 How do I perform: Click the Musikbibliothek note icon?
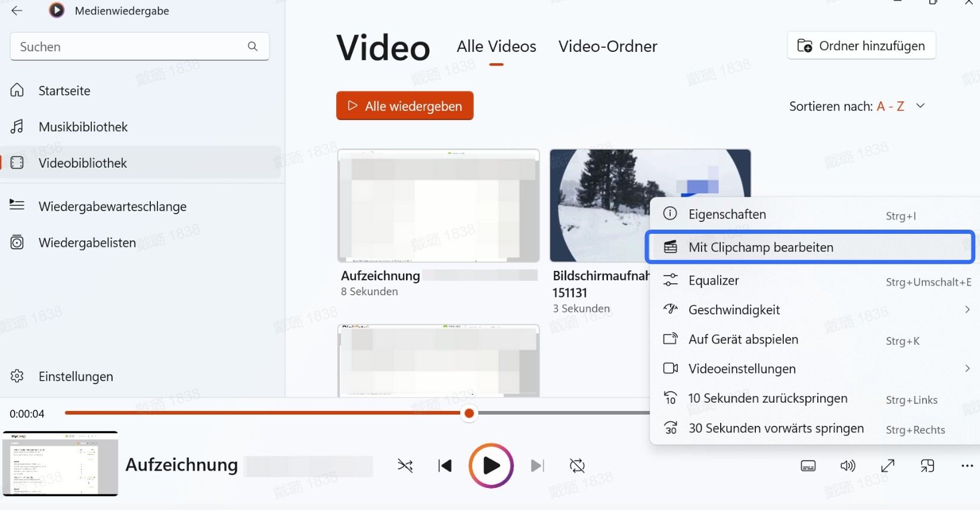(x=17, y=126)
